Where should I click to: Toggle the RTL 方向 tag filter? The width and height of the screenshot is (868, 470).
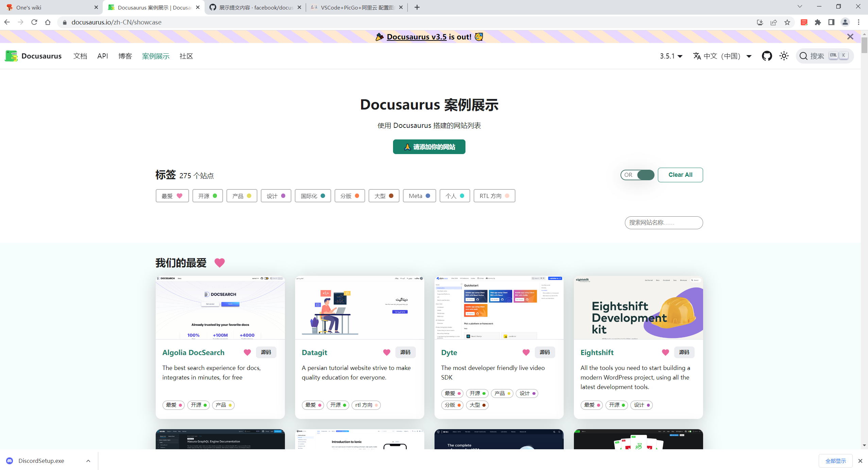pyautogui.click(x=494, y=196)
